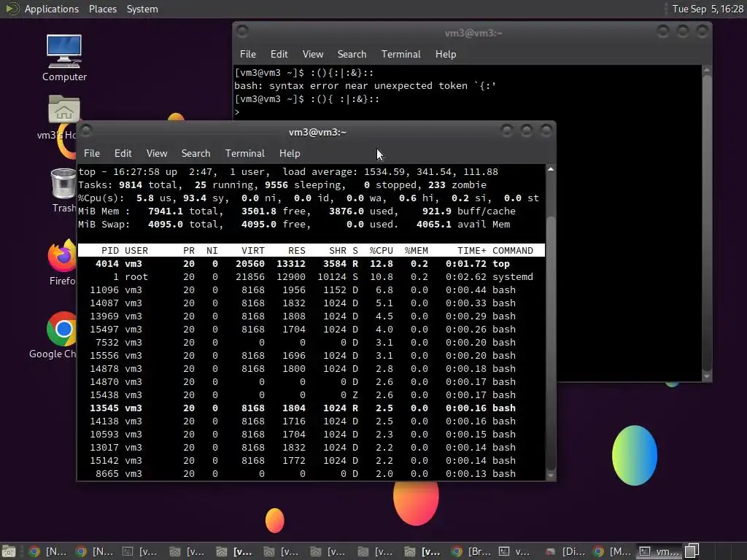Click the %MEM column header in top
This screenshot has height=560, width=747.
417,251
